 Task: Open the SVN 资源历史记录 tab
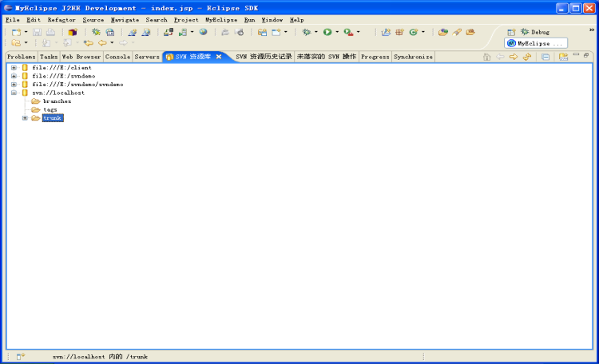pyautogui.click(x=264, y=57)
